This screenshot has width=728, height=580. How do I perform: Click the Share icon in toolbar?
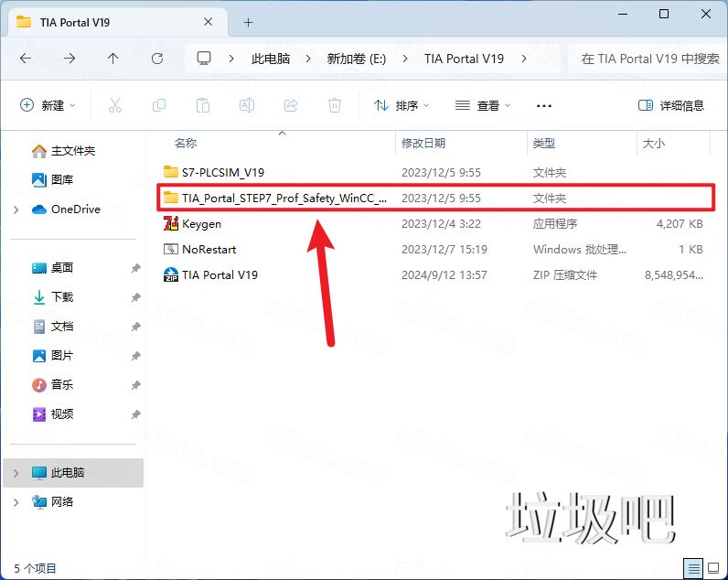(x=291, y=105)
